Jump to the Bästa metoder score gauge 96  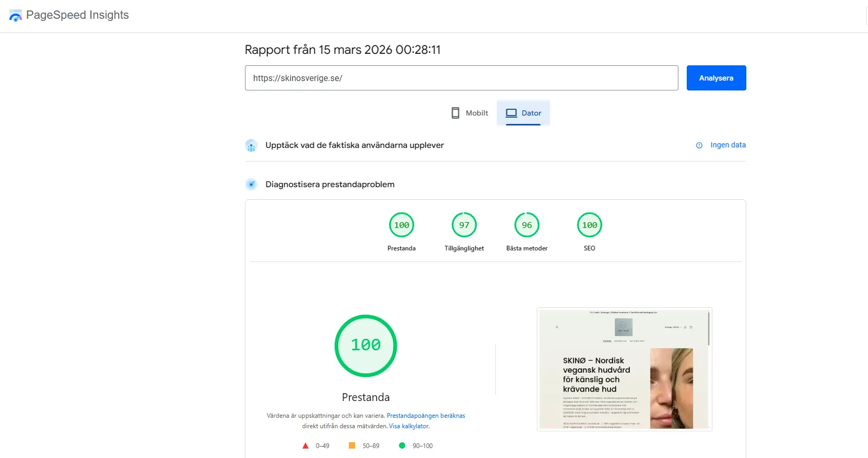(527, 225)
